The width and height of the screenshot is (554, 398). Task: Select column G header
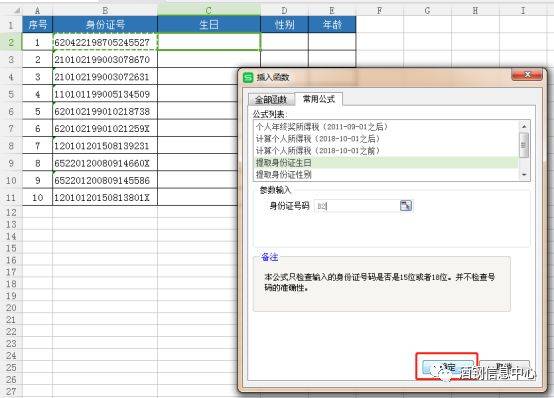click(x=427, y=11)
